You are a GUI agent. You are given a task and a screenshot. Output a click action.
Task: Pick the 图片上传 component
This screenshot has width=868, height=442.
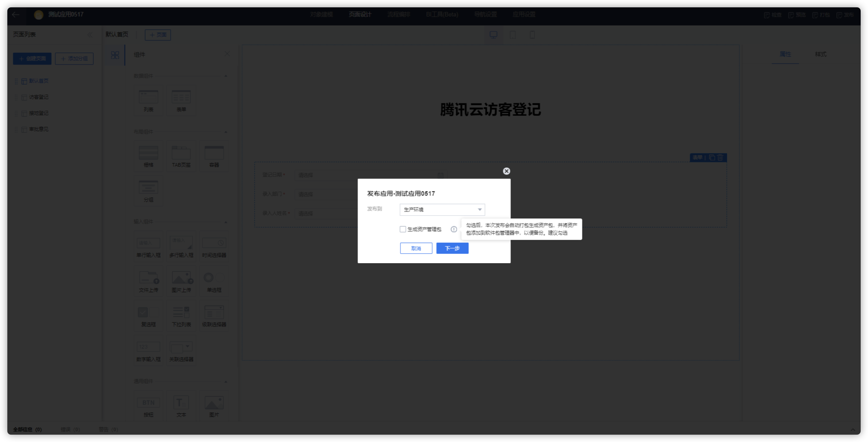tap(181, 281)
